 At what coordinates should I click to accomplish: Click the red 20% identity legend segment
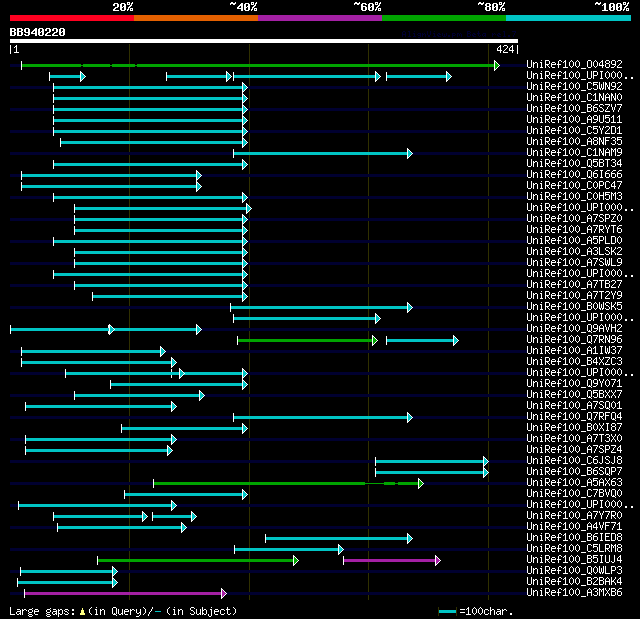[72, 18]
